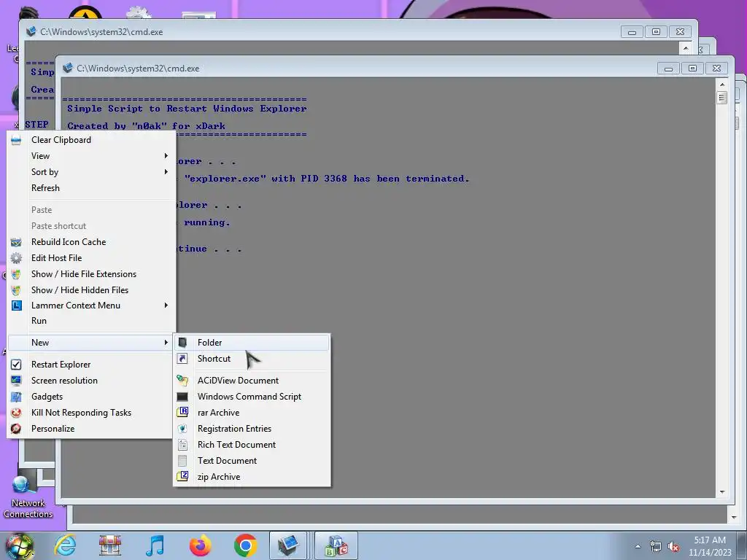Click the Kill Not Responding Tasks red icon
The image size is (747, 560).
[x=16, y=413]
